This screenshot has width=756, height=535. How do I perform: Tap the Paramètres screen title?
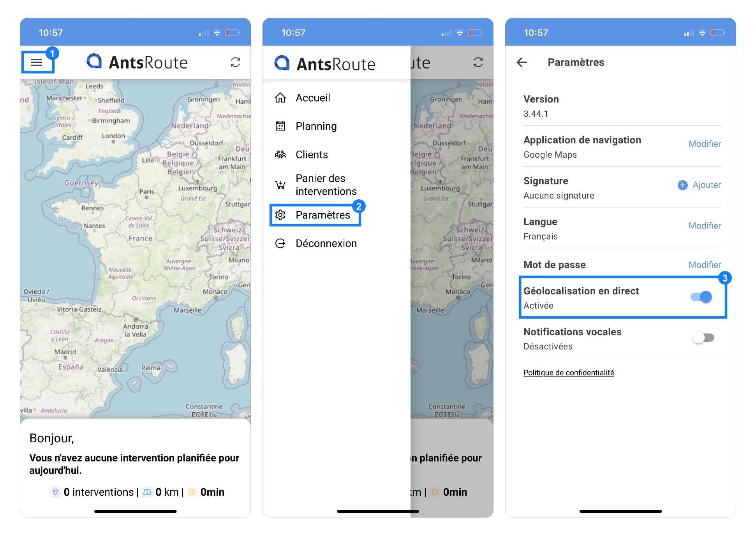(576, 62)
